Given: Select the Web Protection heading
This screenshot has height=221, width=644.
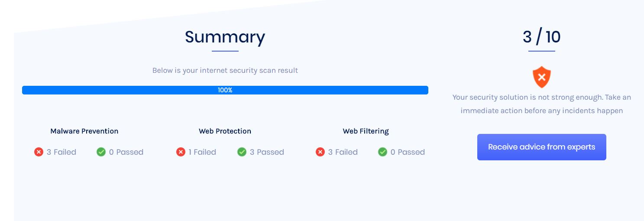Looking at the screenshot, I should (x=225, y=131).
